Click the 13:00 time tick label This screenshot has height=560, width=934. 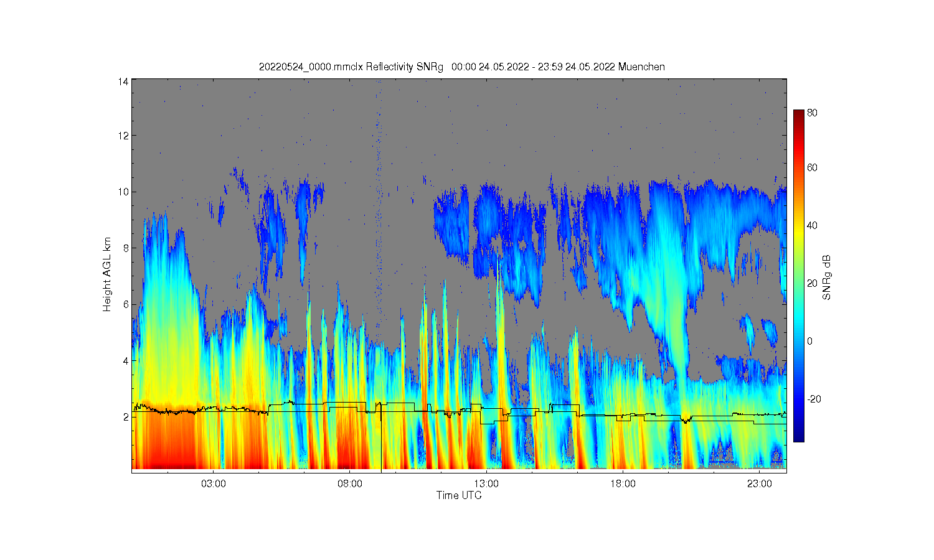tap(486, 484)
